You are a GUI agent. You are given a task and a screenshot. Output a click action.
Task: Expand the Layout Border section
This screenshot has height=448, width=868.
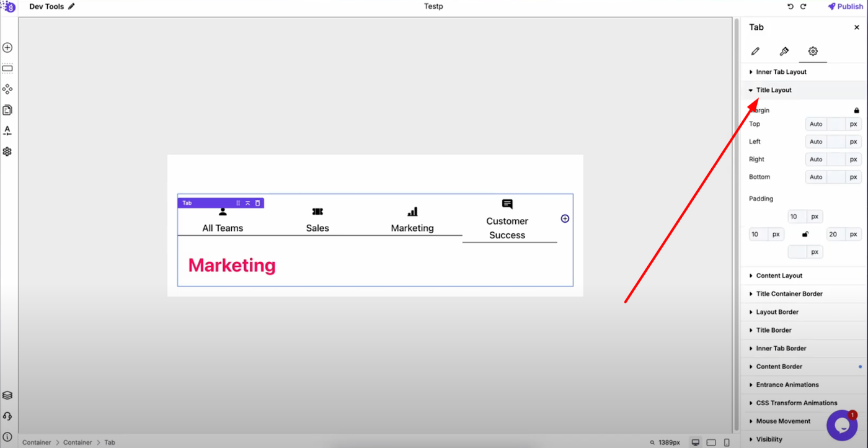point(804,312)
